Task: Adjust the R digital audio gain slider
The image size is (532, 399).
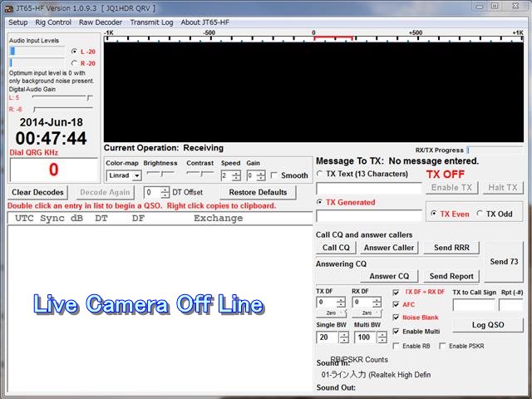Action: coord(62,109)
